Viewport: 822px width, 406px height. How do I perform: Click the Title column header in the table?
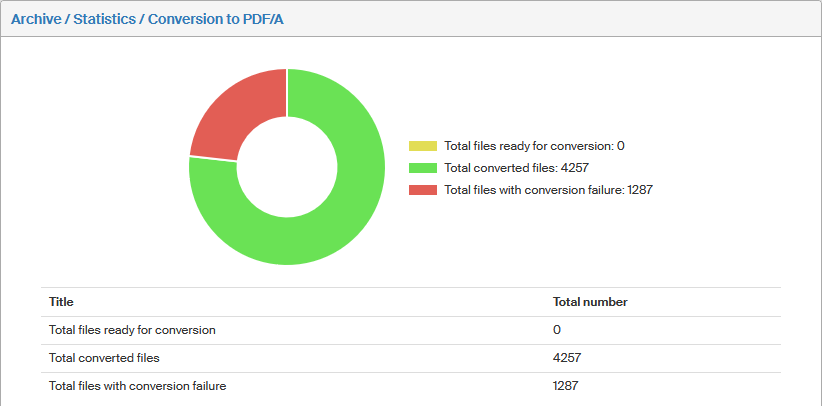(x=61, y=302)
